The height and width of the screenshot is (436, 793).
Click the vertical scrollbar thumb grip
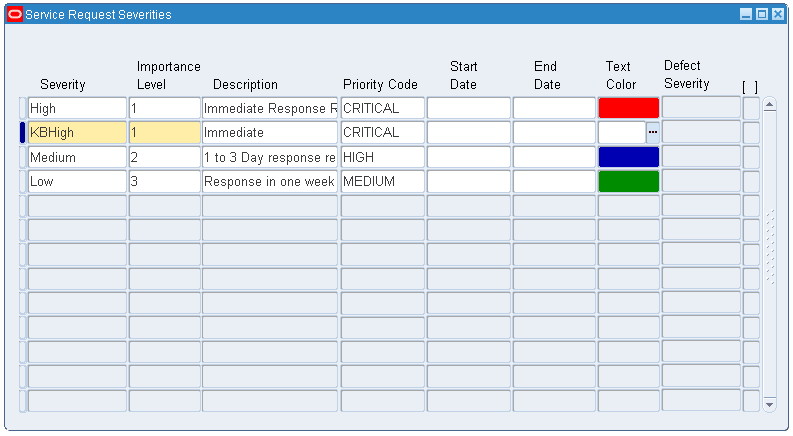click(770, 246)
